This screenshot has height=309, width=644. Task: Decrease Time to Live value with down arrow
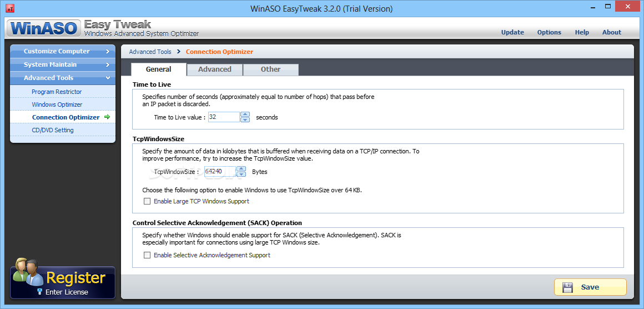[x=245, y=119]
